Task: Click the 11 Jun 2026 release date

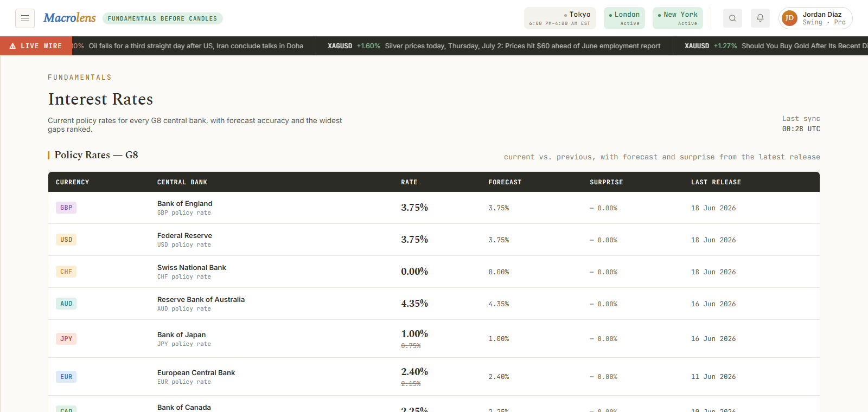Action: tap(713, 377)
